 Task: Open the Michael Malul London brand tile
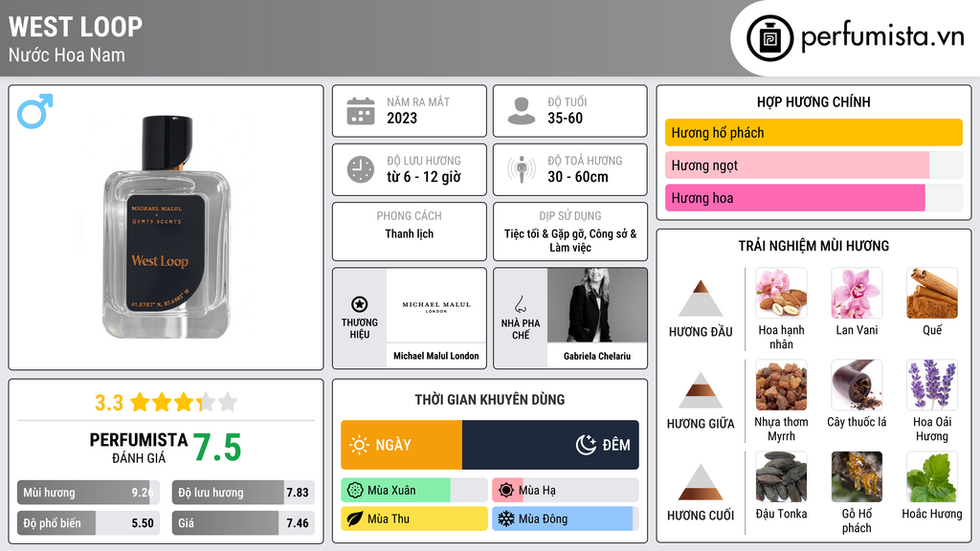[410, 319]
